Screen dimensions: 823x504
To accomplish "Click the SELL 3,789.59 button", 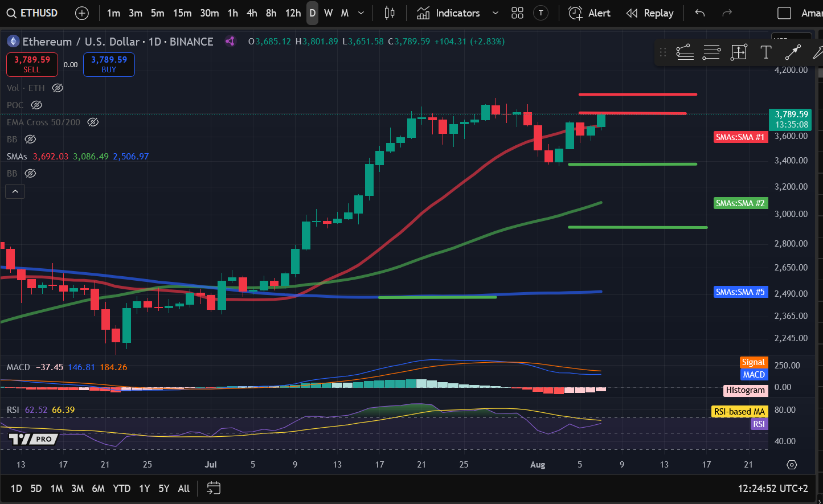I will tap(32, 64).
